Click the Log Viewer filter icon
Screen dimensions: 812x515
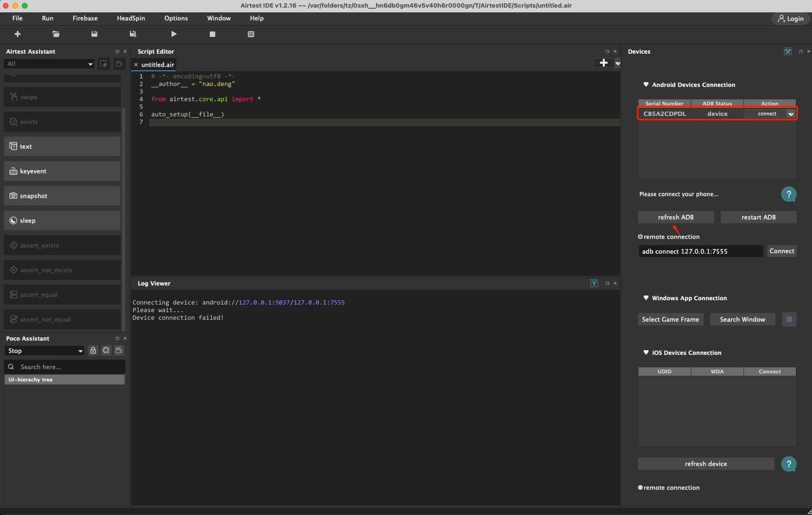pos(594,283)
